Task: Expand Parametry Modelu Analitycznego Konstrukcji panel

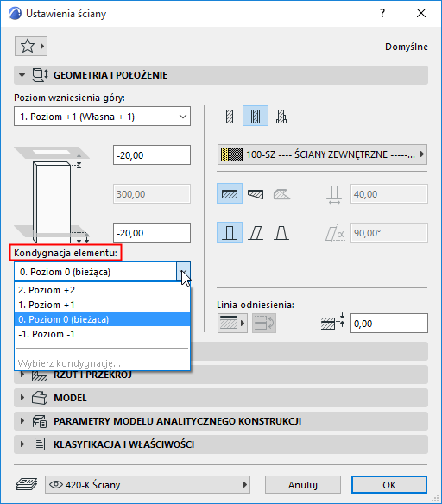Action: 22,421
